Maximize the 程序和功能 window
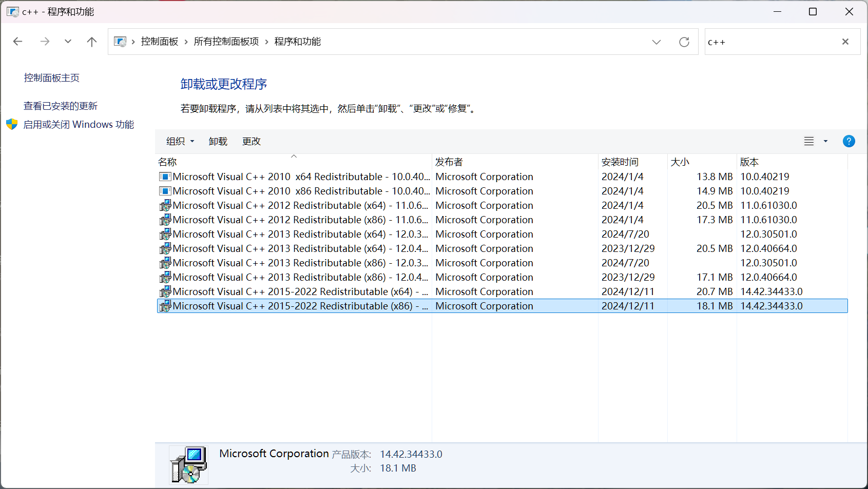The image size is (868, 489). pyautogui.click(x=813, y=11)
